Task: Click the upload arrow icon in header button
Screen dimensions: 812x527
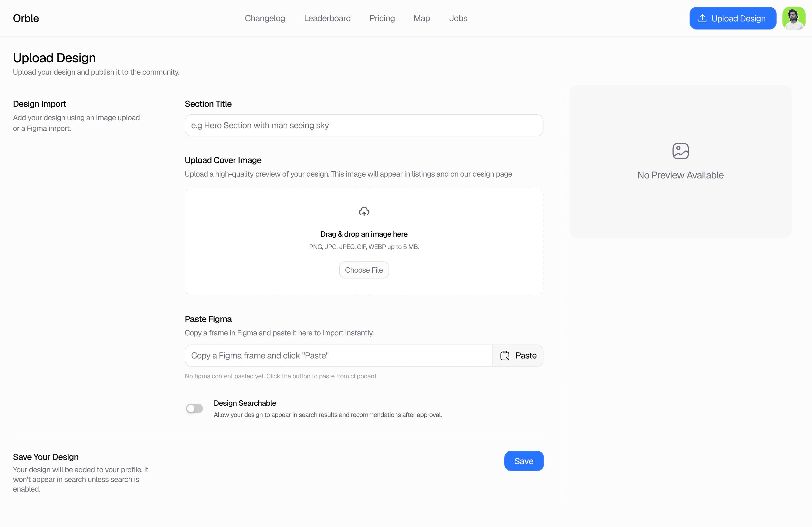Action: [x=702, y=19]
